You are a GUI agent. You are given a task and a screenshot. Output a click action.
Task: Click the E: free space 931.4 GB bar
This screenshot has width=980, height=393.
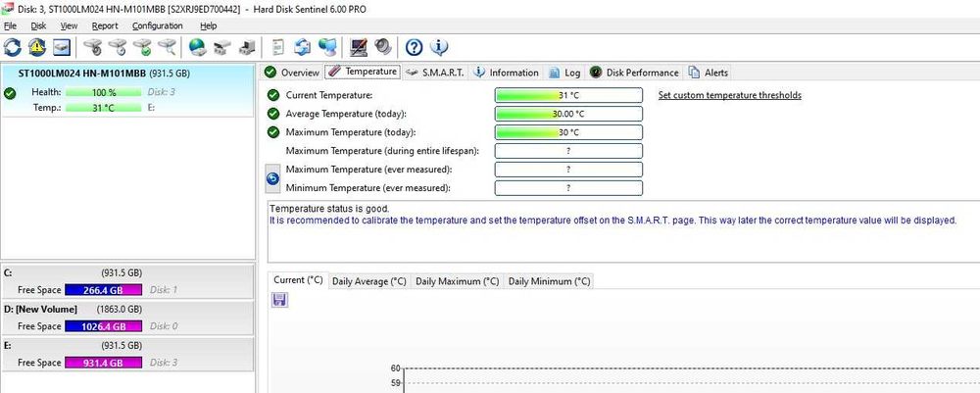[x=103, y=363]
